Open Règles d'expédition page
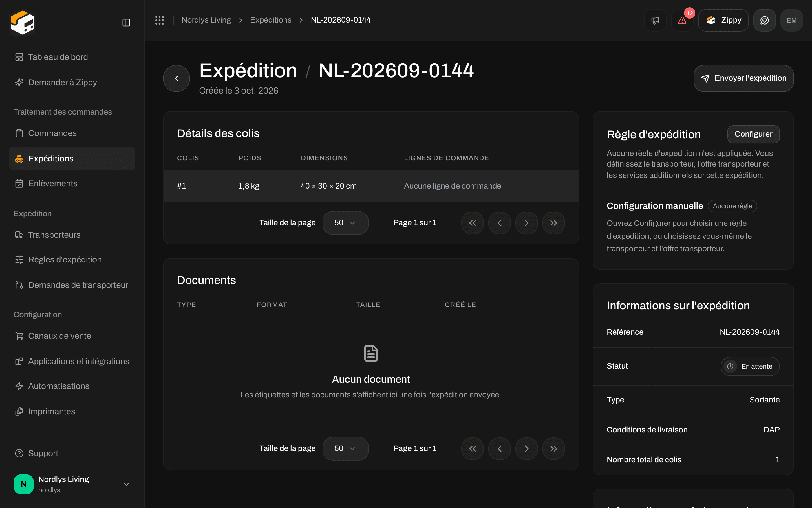This screenshot has height=508, width=812. click(72, 260)
